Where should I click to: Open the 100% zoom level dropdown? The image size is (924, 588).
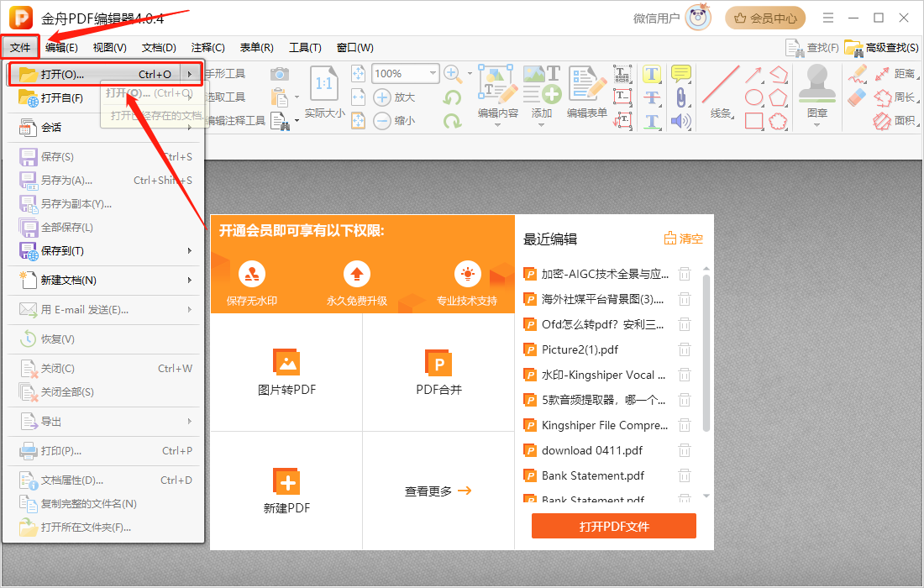coord(433,74)
